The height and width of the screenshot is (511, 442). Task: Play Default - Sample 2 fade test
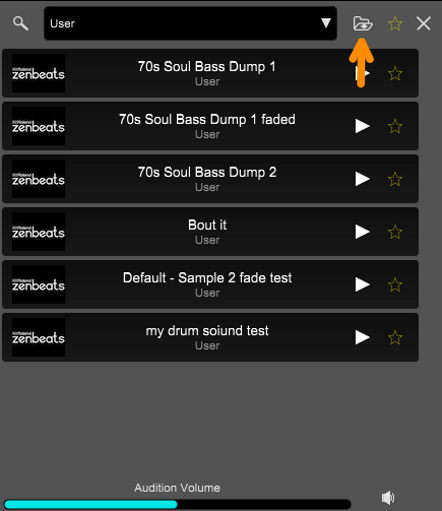point(362,285)
